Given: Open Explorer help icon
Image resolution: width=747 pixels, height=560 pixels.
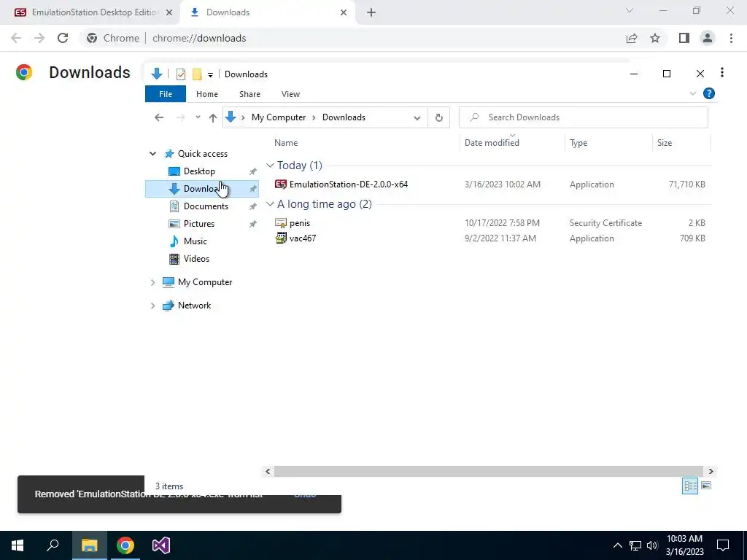Looking at the screenshot, I should click(709, 93).
